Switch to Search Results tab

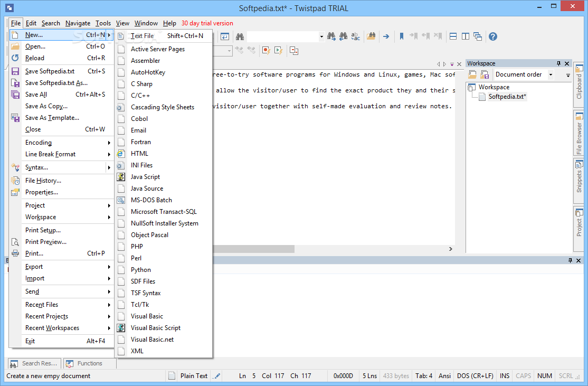[34, 363]
